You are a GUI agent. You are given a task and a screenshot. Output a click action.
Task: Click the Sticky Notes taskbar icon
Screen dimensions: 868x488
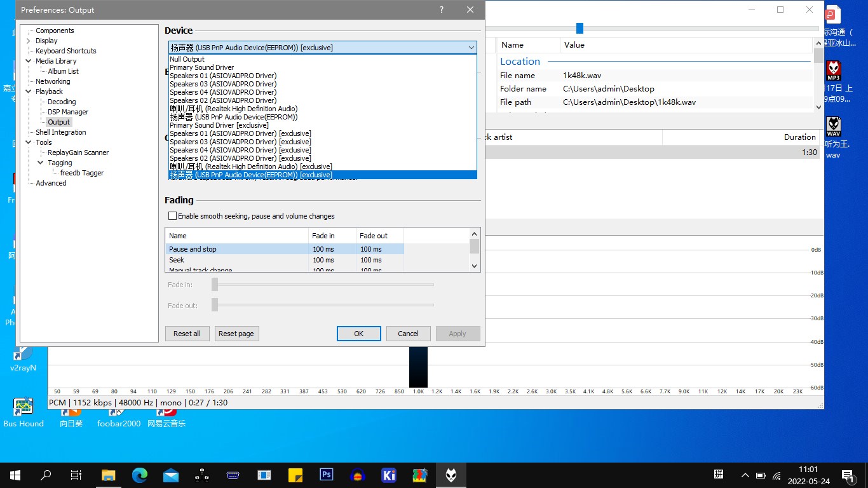pos(295,475)
